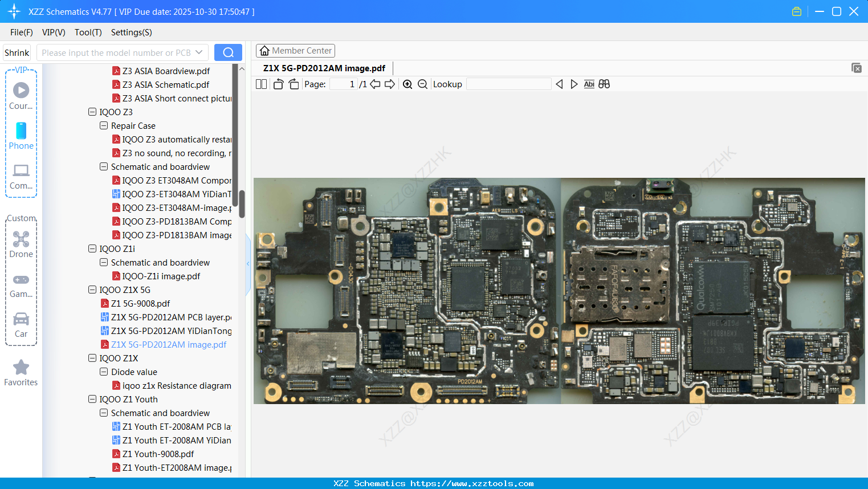
Task: Open the model number search dropdown
Action: (x=199, y=52)
